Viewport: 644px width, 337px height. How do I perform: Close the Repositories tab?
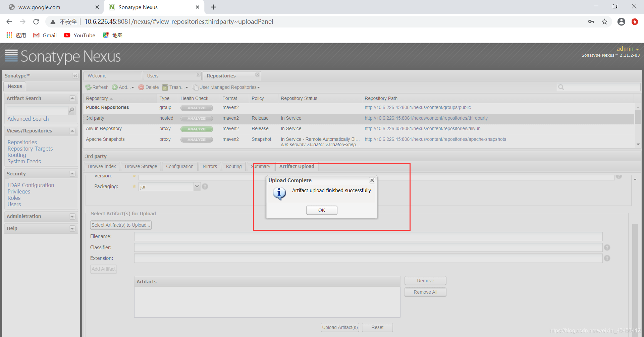257,74
